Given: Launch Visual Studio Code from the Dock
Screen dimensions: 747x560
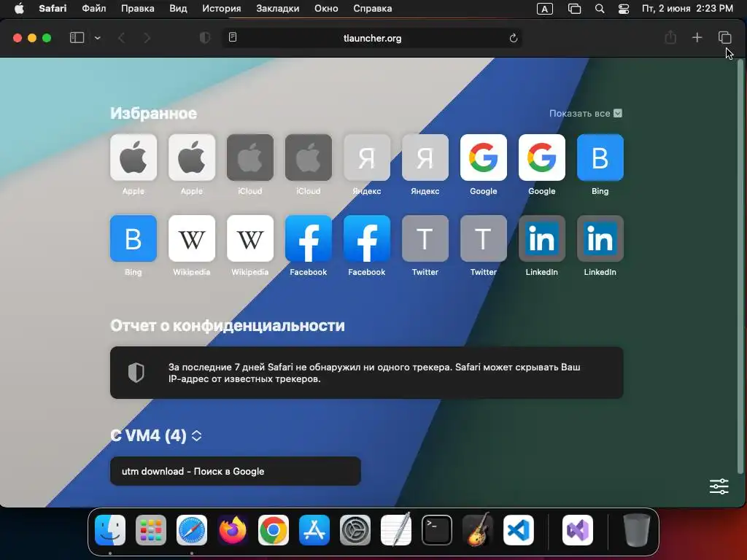Looking at the screenshot, I should pyautogui.click(x=519, y=530).
